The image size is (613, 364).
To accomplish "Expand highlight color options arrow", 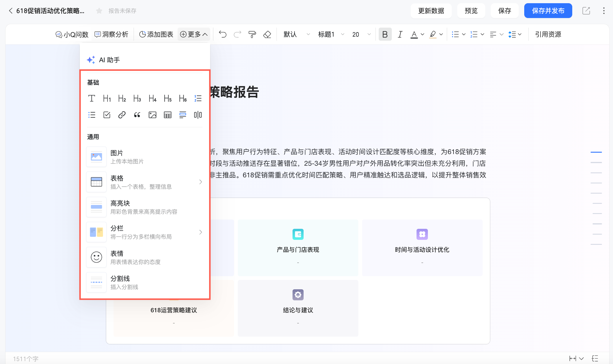I will click(x=441, y=34).
